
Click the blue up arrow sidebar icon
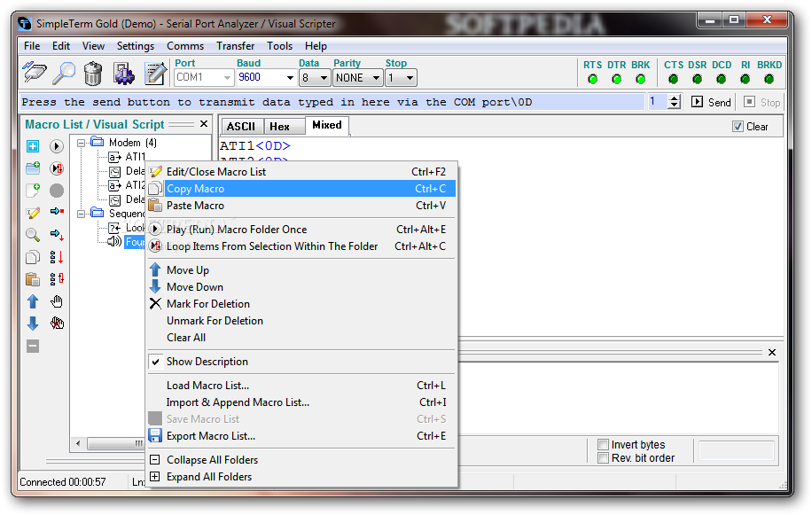pyautogui.click(x=33, y=301)
